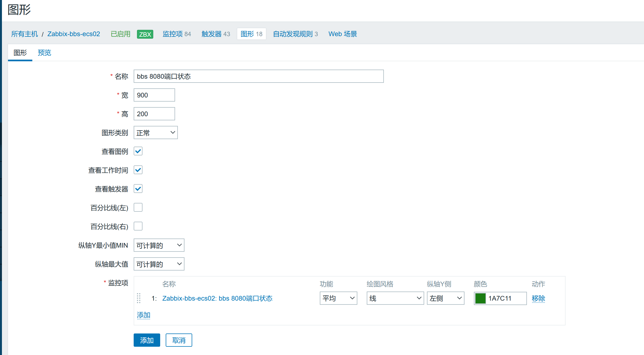Screen dimensions: 644x355
Task: Click the 移除 link for item 1
Action: coord(538,298)
